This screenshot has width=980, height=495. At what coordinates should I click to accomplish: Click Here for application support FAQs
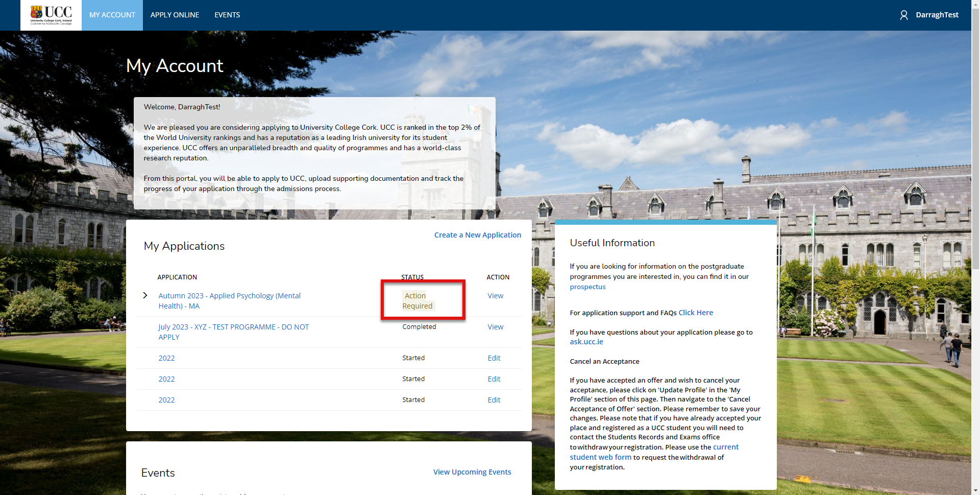tap(695, 313)
